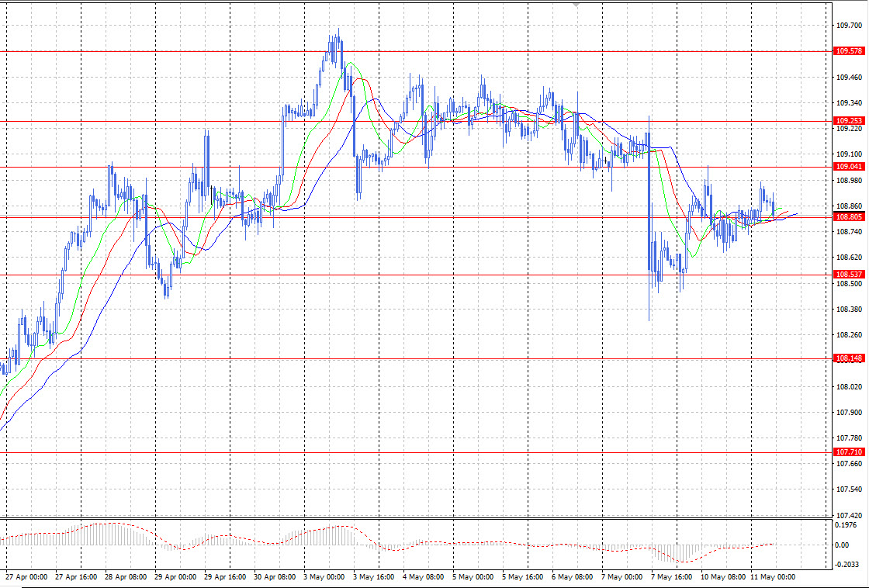Click the 4 May 08:00 time label
This screenshot has width=869, height=588.
pos(424,577)
